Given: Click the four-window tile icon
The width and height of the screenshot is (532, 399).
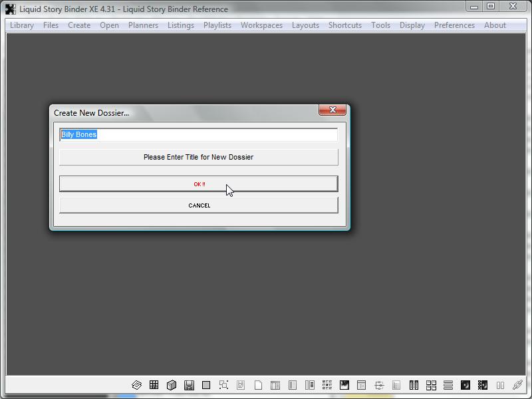Looking at the screenshot, I should (431, 385).
